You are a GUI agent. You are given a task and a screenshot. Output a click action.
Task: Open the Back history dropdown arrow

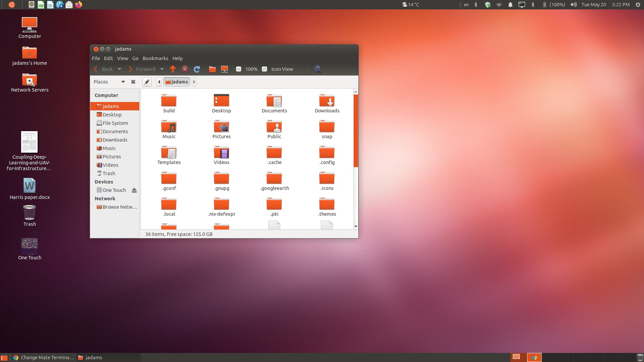click(119, 69)
